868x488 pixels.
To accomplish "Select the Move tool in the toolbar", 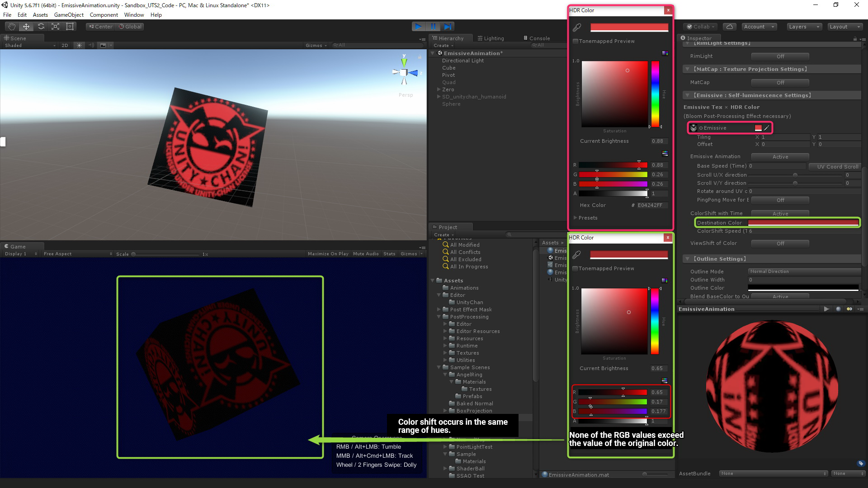I will click(26, 26).
